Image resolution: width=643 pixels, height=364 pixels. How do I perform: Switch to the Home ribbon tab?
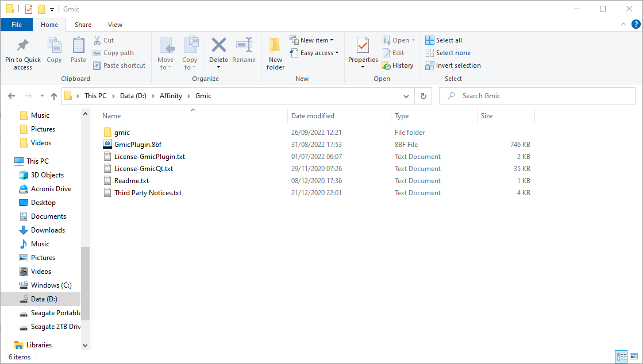(x=49, y=25)
